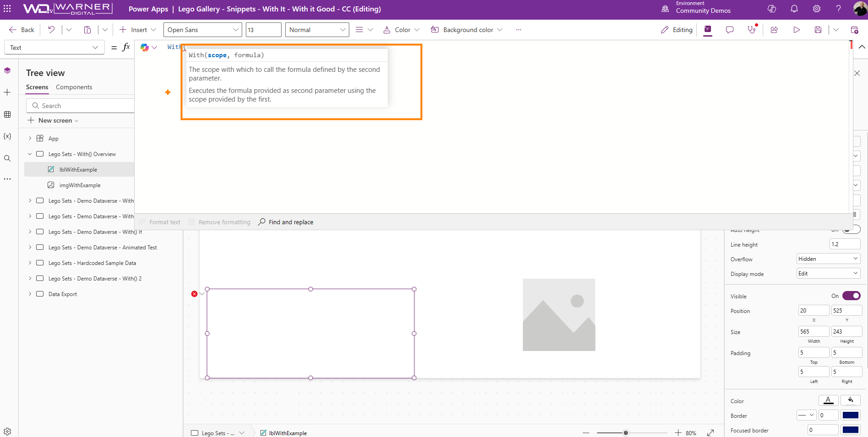Viewport: 868px width, 437px height.
Task: Click the Fit to window icon
Action: point(711,432)
